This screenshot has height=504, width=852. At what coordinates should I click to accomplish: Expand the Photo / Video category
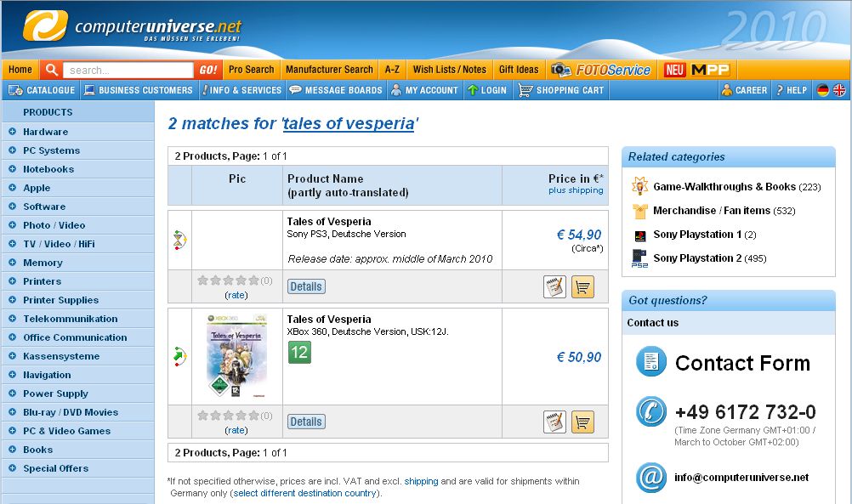click(12, 225)
